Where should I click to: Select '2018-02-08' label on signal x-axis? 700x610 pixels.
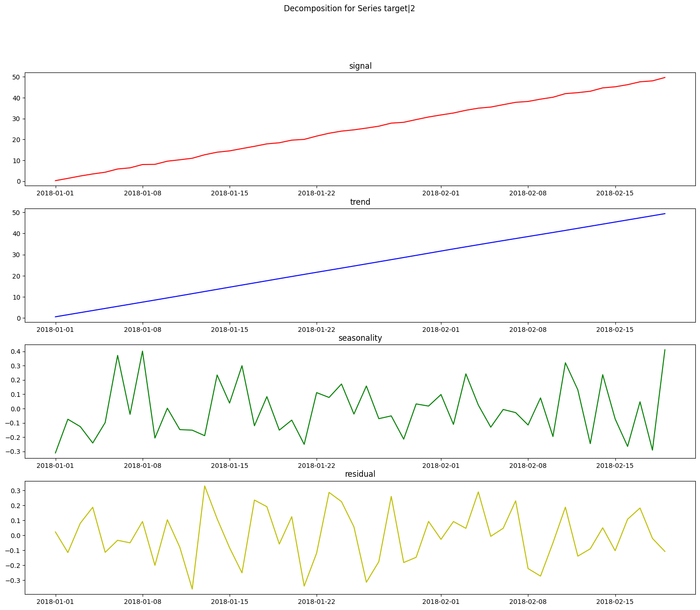coord(528,193)
